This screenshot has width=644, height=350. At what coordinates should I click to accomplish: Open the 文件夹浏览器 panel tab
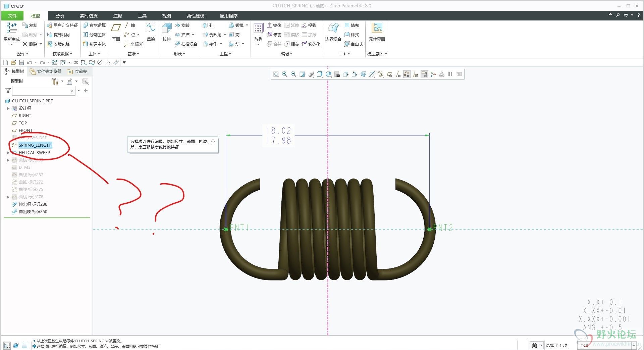coord(46,71)
